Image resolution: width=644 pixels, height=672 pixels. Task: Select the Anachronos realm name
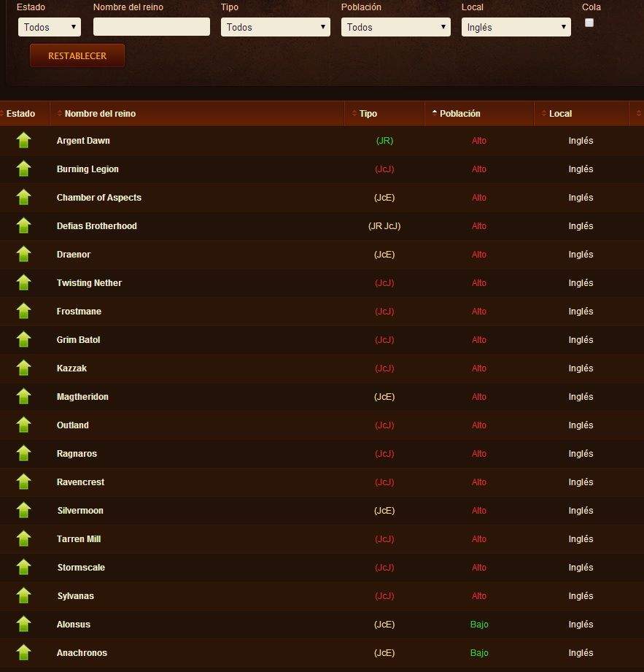point(82,653)
